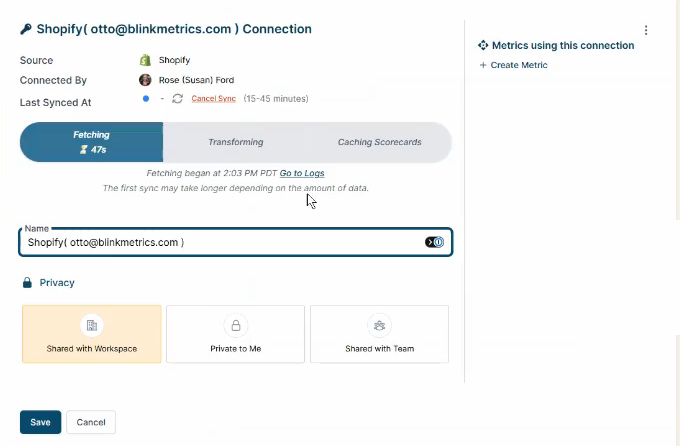Click the Caching Scorecards stage segment

click(379, 142)
